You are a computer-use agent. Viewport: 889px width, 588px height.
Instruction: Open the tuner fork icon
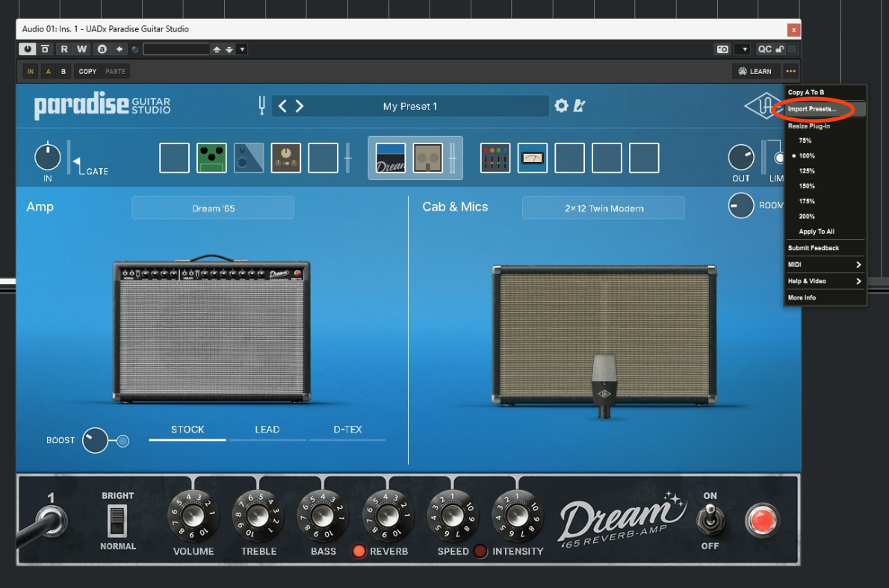[261, 106]
